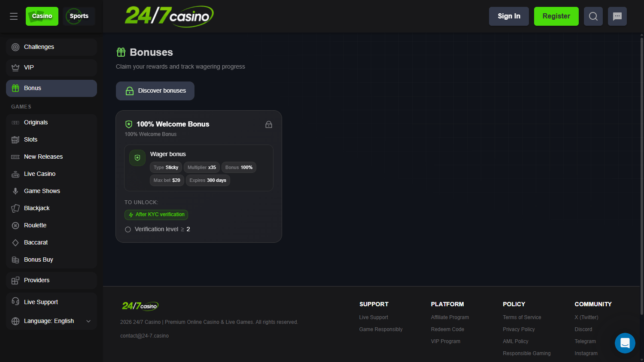
Task: Click the Providers blocks icon
Action: coord(15,281)
